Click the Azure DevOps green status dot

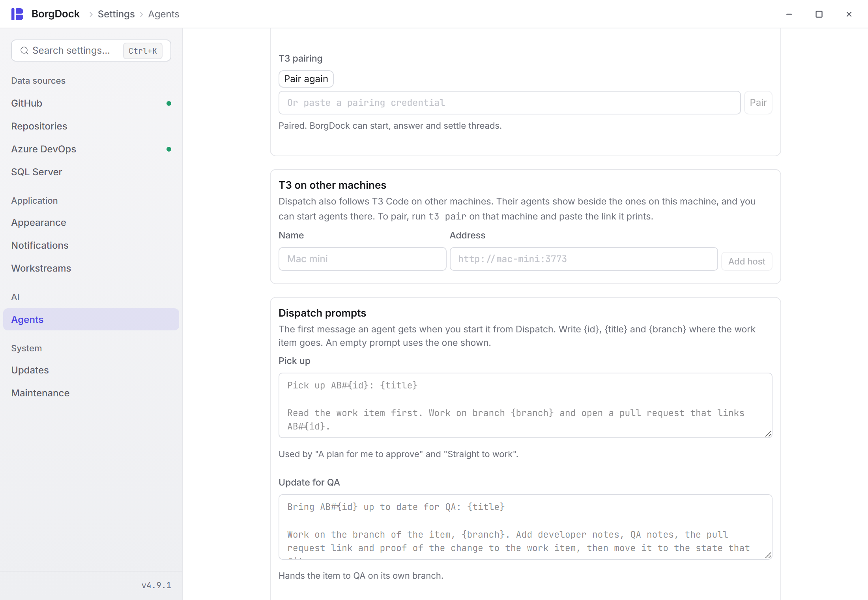tap(169, 149)
